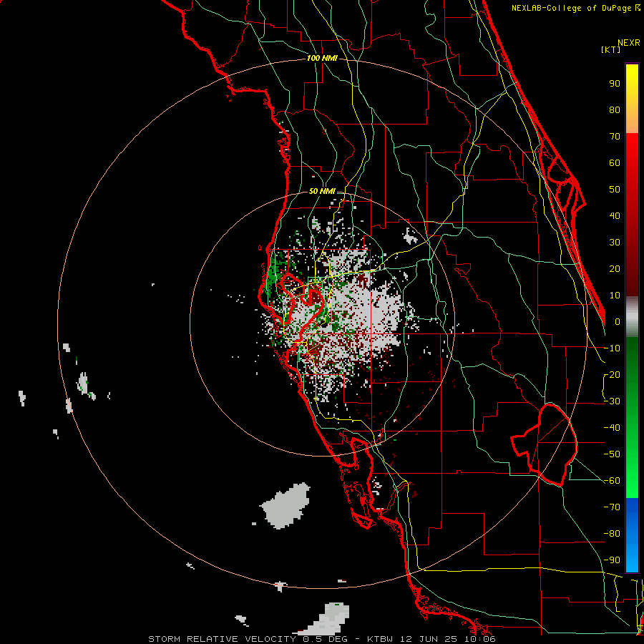Click the 0 knot scale label

click(618, 322)
